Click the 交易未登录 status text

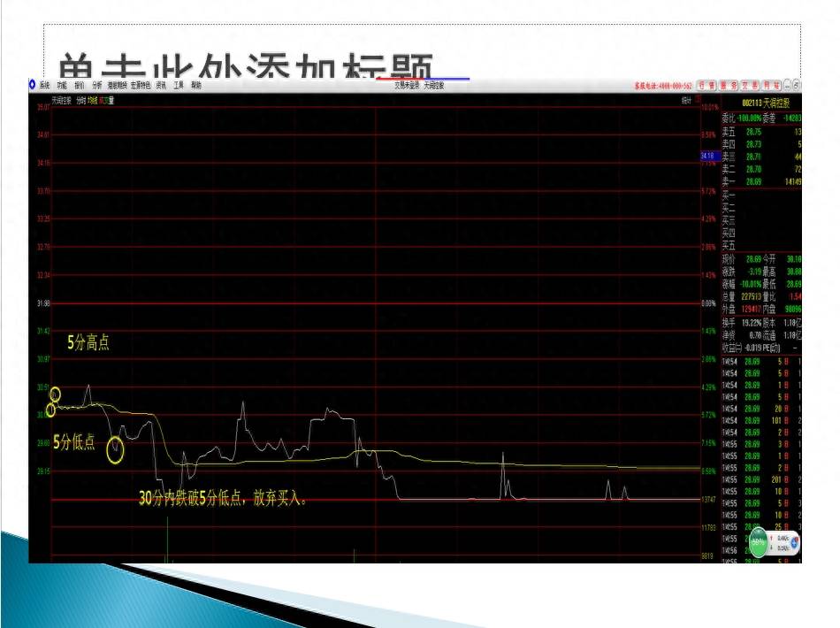pos(407,85)
